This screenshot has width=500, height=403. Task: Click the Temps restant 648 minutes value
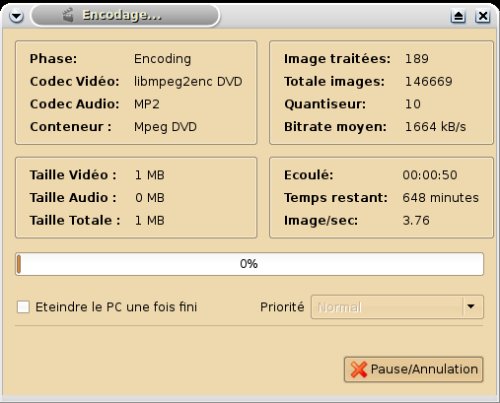[x=440, y=198]
